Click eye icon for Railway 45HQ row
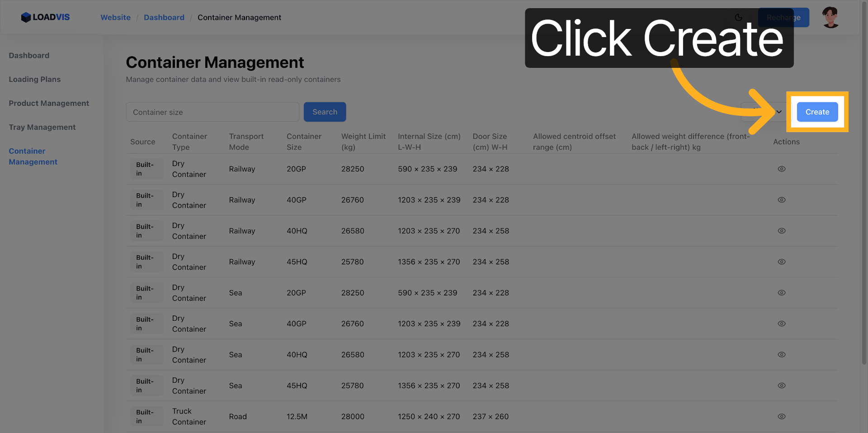868x433 pixels. click(x=781, y=262)
